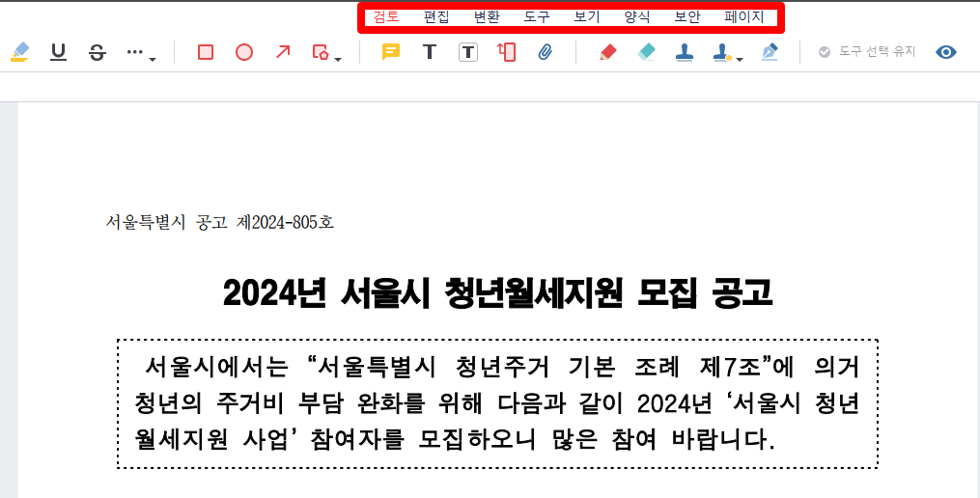
Task: Select the plain text typewriter tool
Action: pos(430,52)
